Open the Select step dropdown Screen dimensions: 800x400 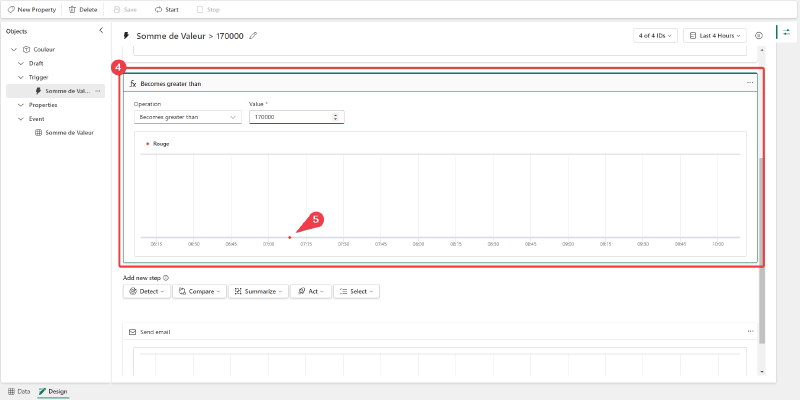[356, 291]
